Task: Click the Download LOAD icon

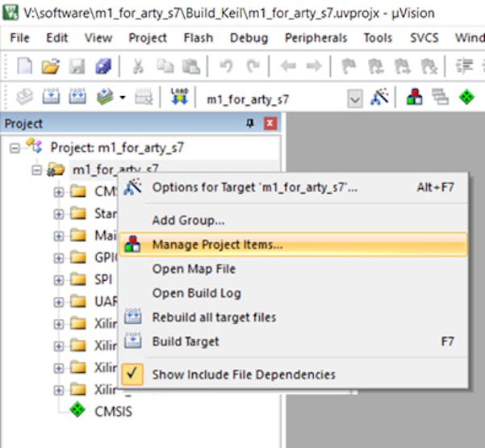Action: coord(180,96)
